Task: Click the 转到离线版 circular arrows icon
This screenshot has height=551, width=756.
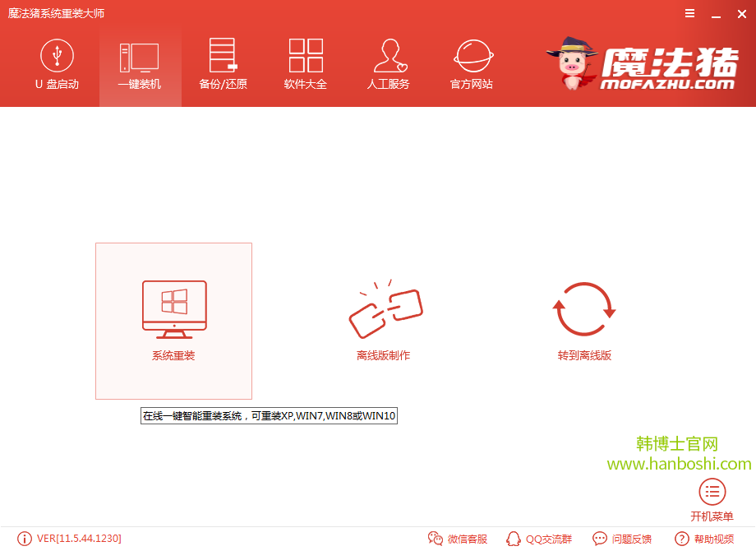Action: point(584,309)
